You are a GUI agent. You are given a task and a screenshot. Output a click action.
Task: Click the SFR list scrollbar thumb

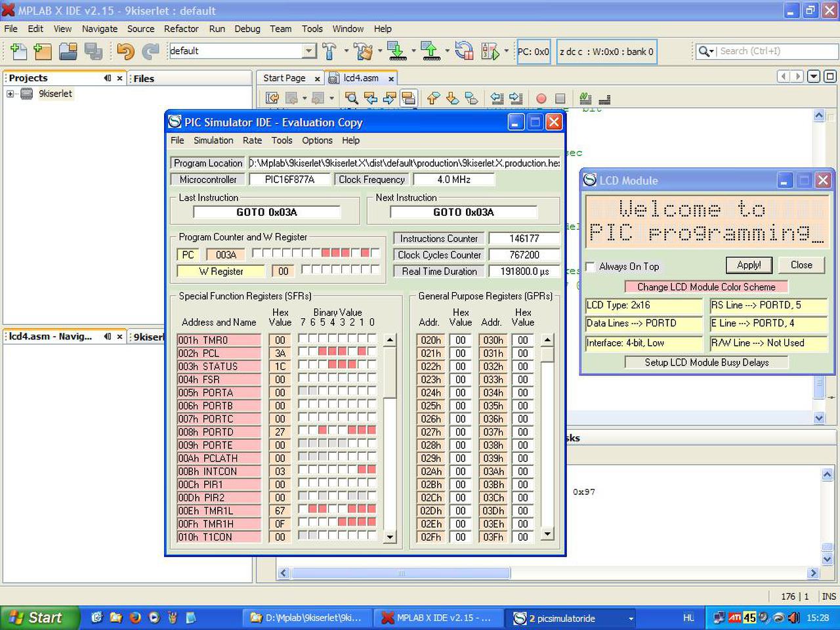(390, 371)
